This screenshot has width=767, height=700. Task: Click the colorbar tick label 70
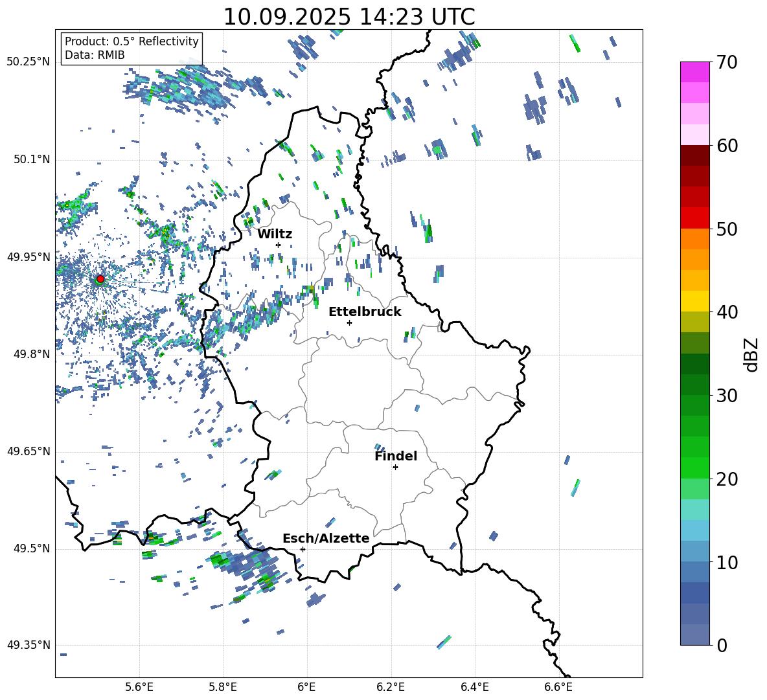pos(727,63)
